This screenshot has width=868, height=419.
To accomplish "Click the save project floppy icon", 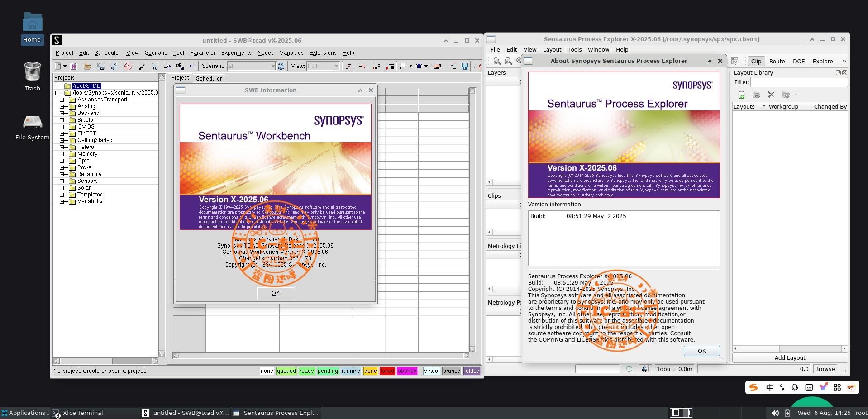I will point(101,66).
